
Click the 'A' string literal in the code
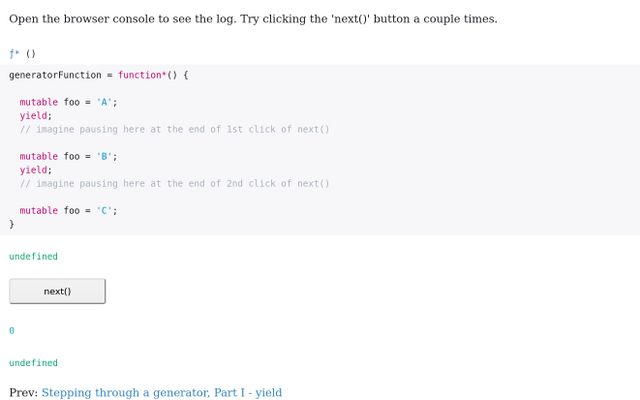(x=104, y=102)
